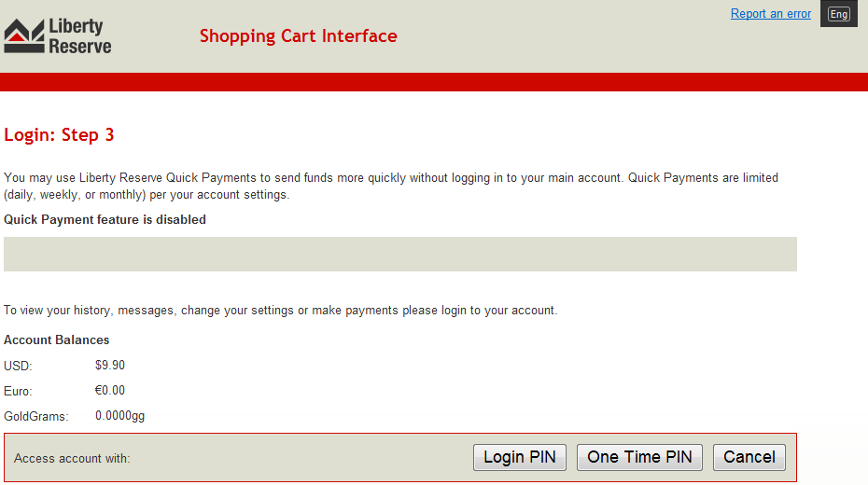The width and height of the screenshot is (868, 485).
Task: Click the Access account with label
Action: pyautogui.click(x=72, y=459)
